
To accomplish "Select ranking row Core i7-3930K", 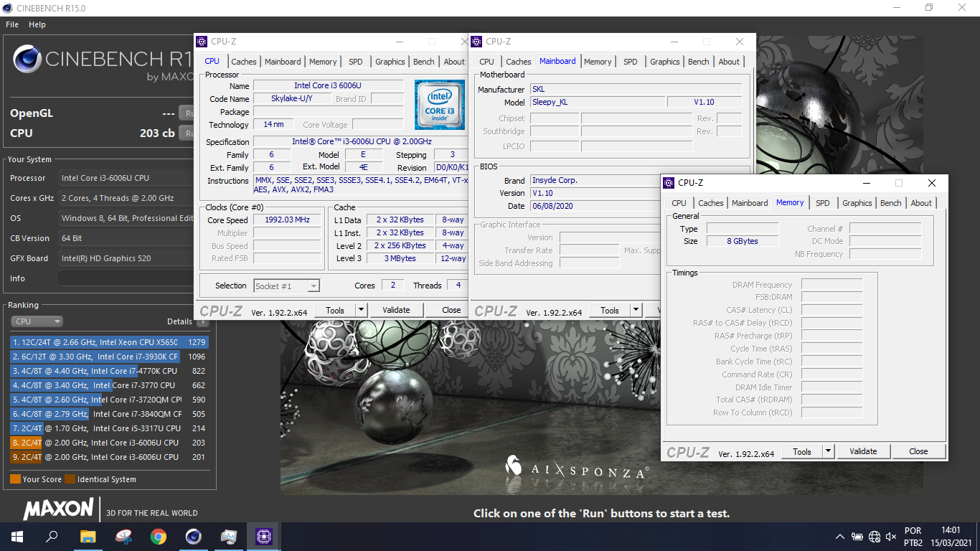I will coord(109,357).
